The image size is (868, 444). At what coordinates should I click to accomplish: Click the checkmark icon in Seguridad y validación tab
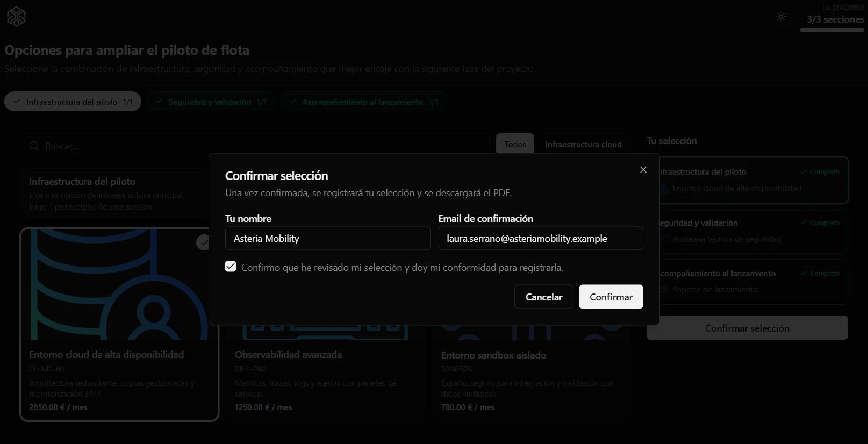click(159, 102)
